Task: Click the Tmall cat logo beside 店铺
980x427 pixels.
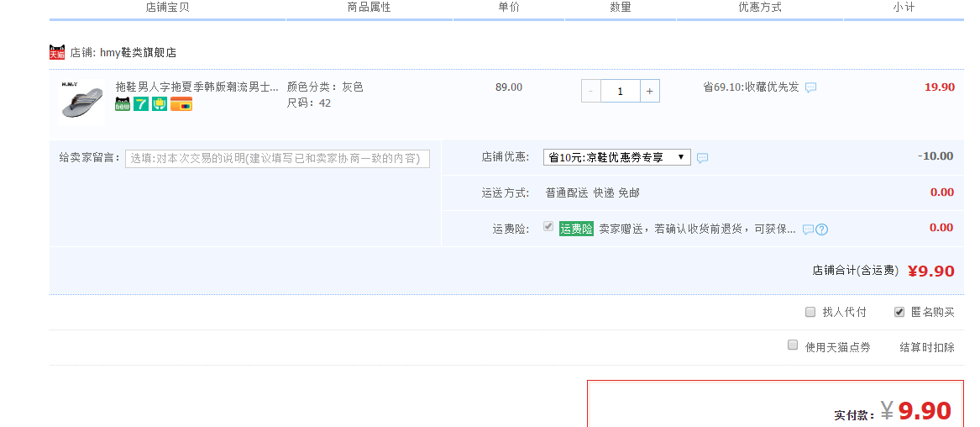Action: point(57,52)
